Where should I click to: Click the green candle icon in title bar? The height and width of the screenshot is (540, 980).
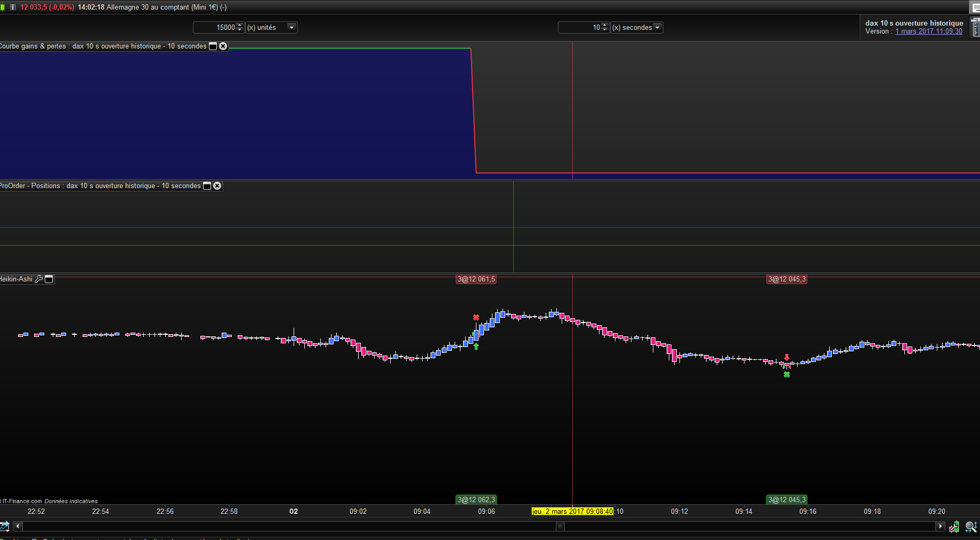tap(2, 7)
